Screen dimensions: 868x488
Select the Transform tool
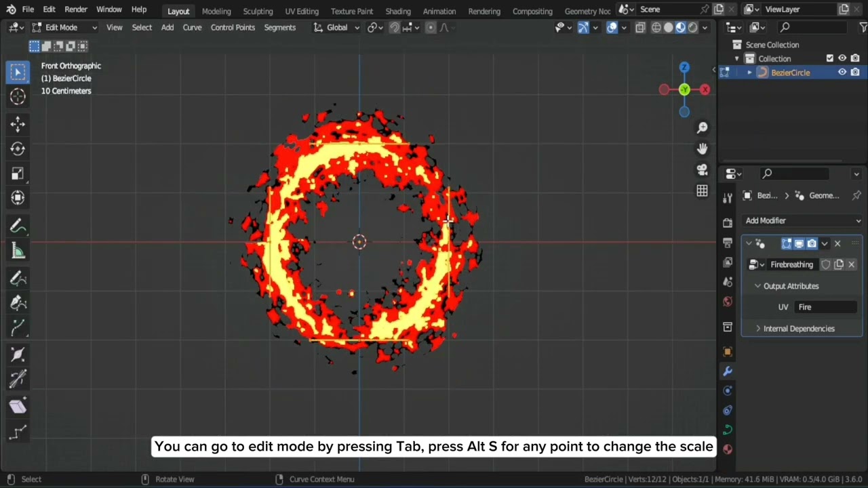pos(18,198)
